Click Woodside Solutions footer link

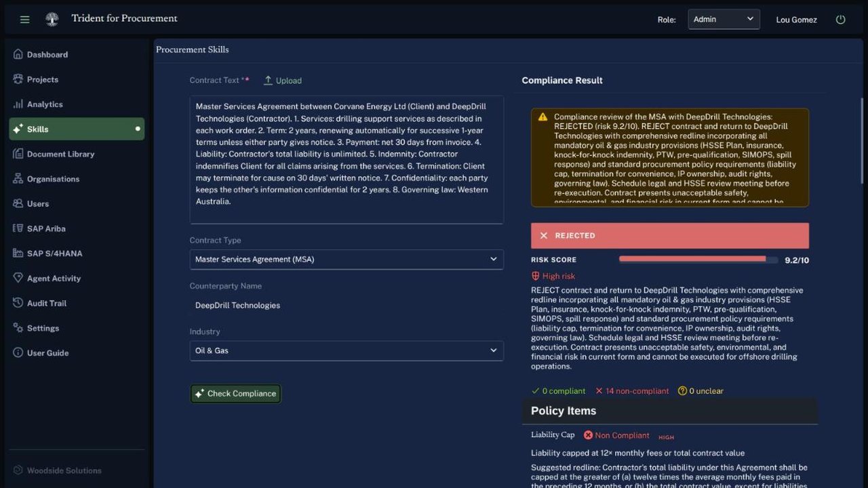(58, 470)
